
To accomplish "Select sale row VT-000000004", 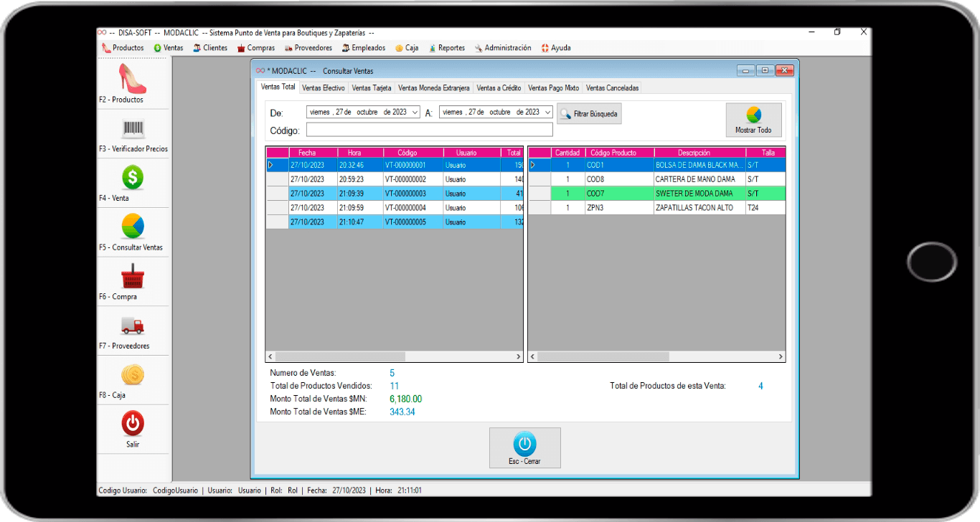I will tap(395, 208).
